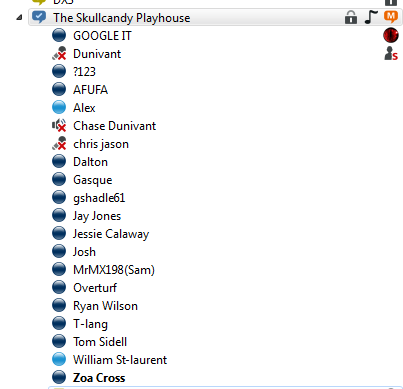This screenshot has width=403, height=389.
Task: Select user Jessie Calaway
Action: (x=111, y=234)
